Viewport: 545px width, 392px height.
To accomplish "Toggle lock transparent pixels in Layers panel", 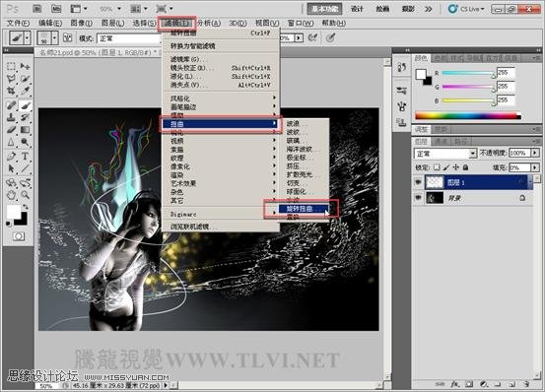I will [437, 167].
